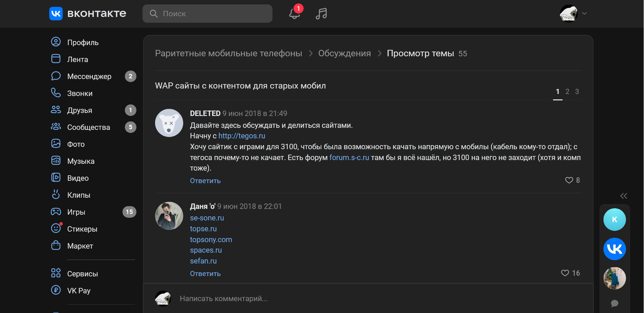This screenshot has width=644, height=313.
Task: Open the speech bubble messages icon
Action: (614, 304)
